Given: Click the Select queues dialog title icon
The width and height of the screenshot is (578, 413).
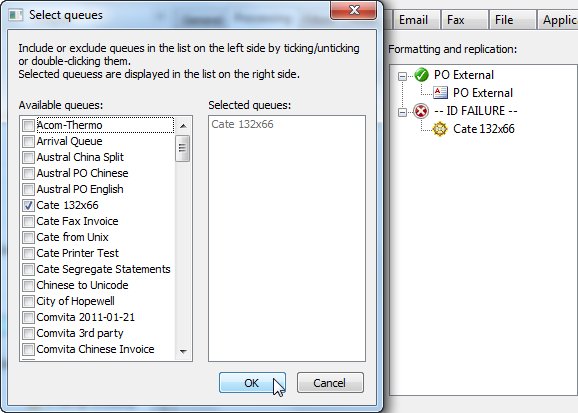Looking at the screenshot, I should pos(16,15).
